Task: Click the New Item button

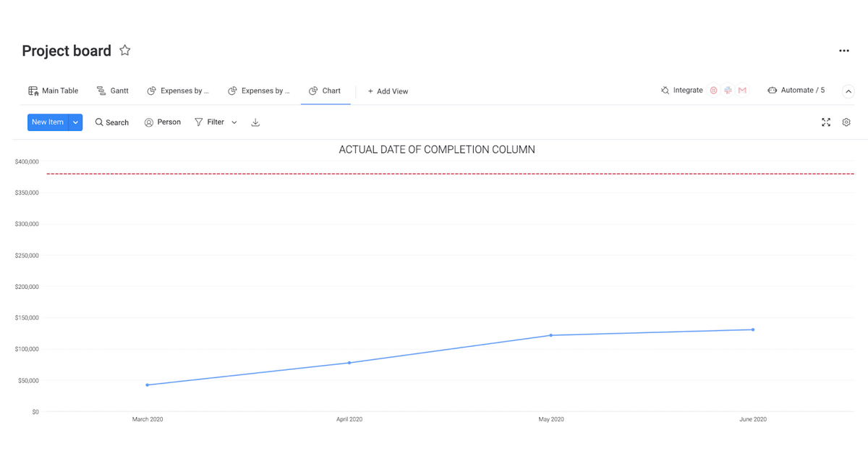Action: pyautogui.click(x=48, y=122)
